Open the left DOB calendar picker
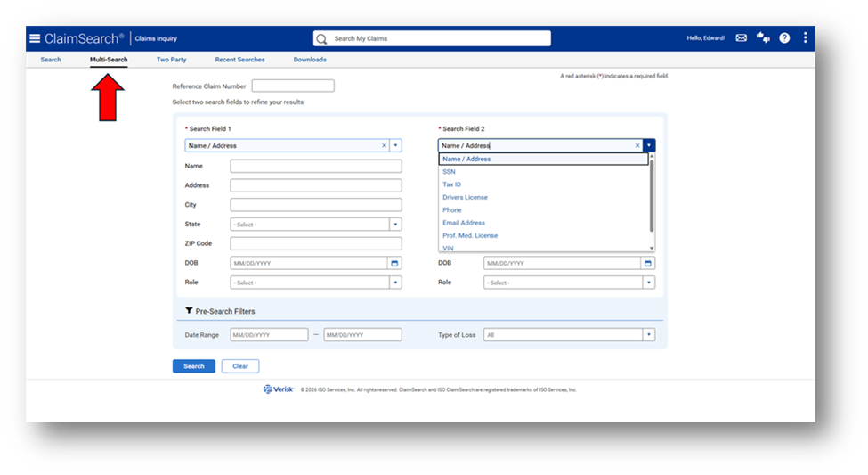868x475 pixels. pos(394,263)
